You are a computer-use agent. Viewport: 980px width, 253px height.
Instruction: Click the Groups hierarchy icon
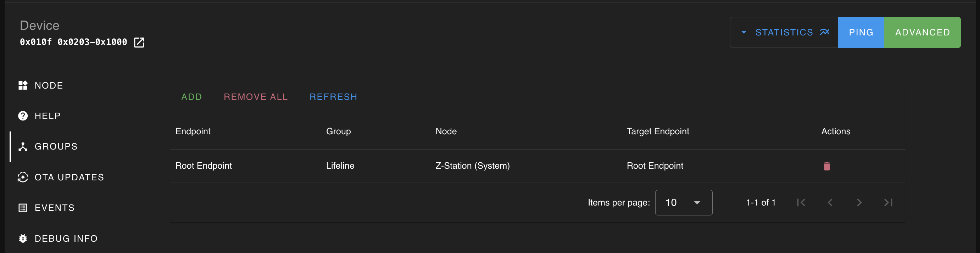(x=23, y=146)
